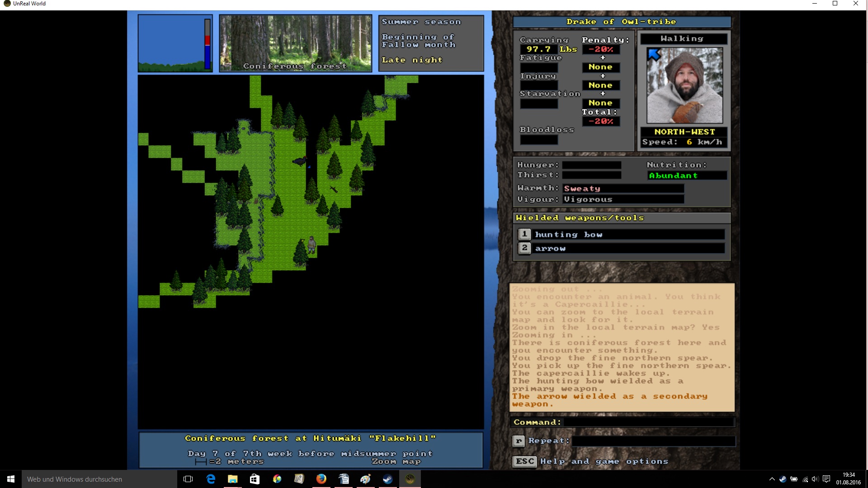Click the UnReal World taskbar icon
This screenshot has height=488, width=868.
(x=410, y=479)
